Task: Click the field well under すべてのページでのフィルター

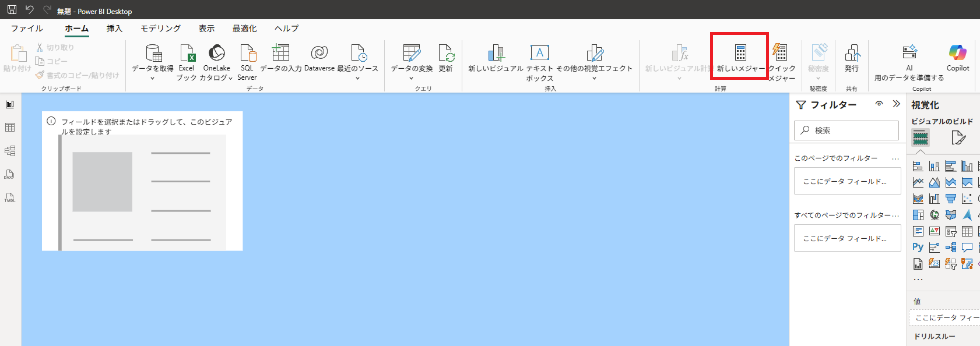Action: (848, 238)
